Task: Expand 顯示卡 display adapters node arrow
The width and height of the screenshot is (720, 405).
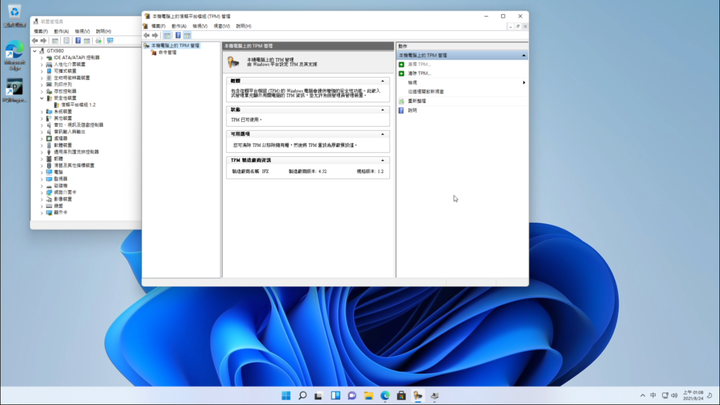Action: coord(42,213)
